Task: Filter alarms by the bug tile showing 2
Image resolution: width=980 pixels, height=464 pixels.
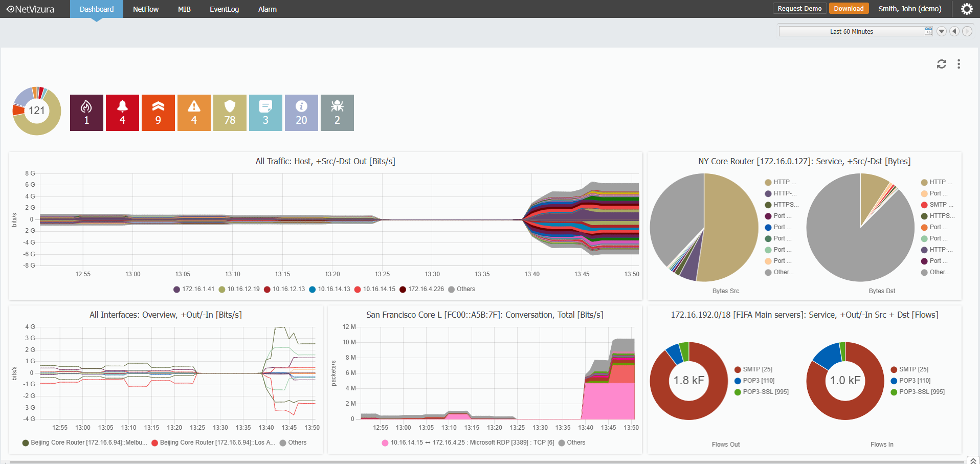Action: (337, 113)
